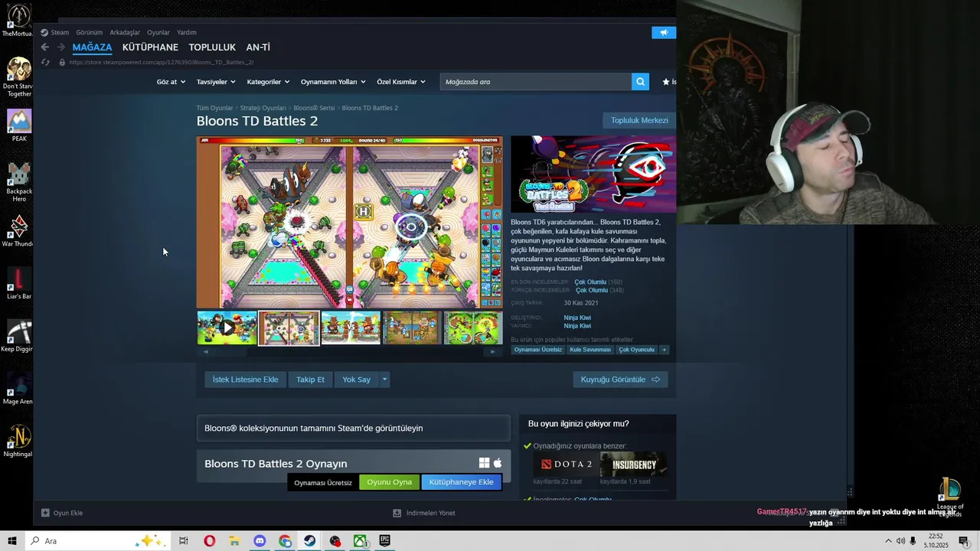Click the Oyun Ekle plus icon
Image resolution: width=980 pixels, height=551 pixels.
(45, 513)
